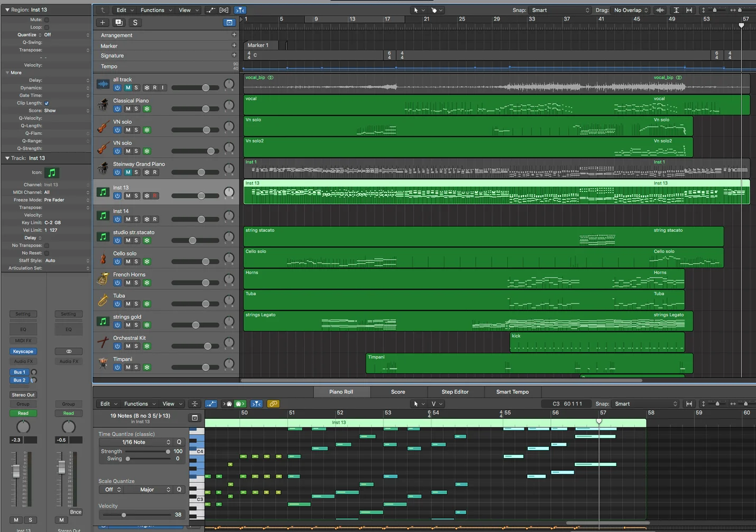
Task: Click the Classical Piano track instrument icon
Action: click(x=103, y=105)
